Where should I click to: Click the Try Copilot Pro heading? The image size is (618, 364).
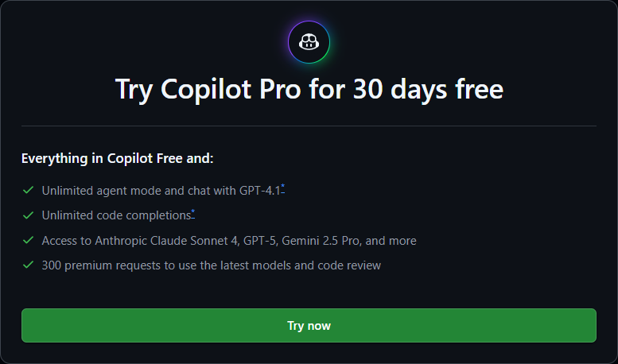(x=309, y=88)
